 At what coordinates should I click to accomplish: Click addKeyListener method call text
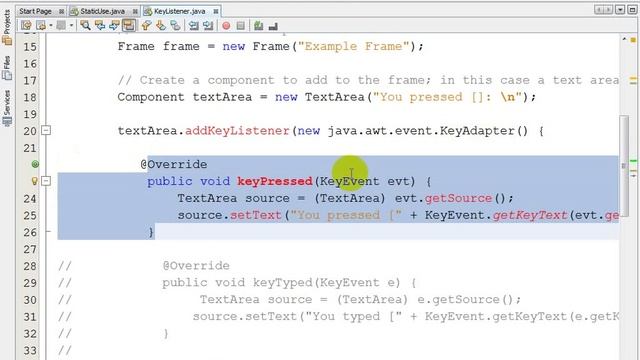click(237, 131)
